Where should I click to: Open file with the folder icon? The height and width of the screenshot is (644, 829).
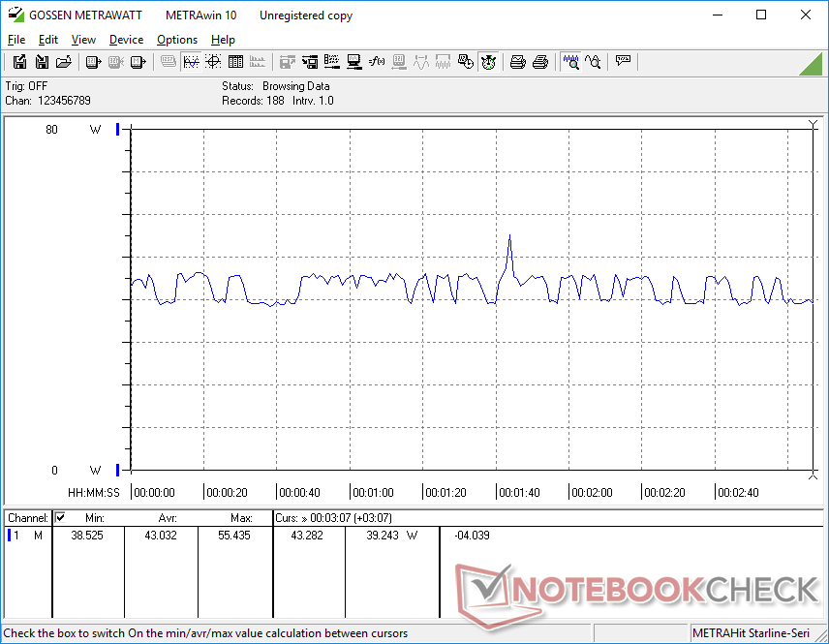[x=64, y=62]
